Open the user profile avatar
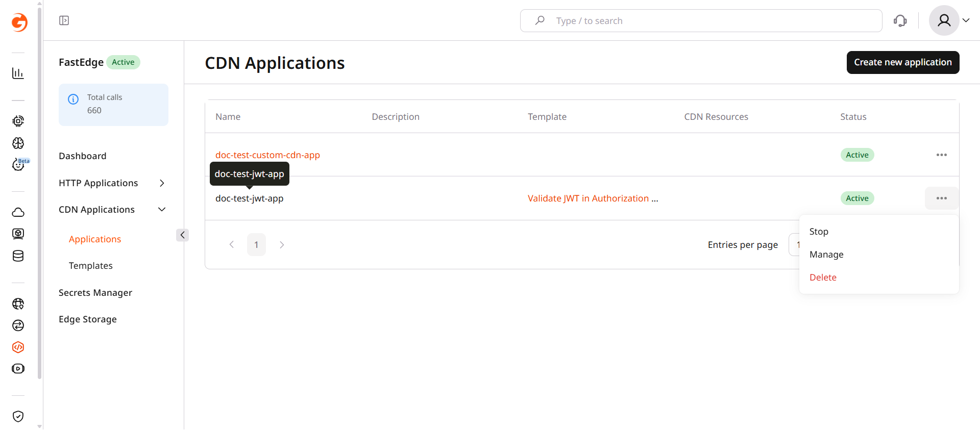980x430 pixels. 944,20
